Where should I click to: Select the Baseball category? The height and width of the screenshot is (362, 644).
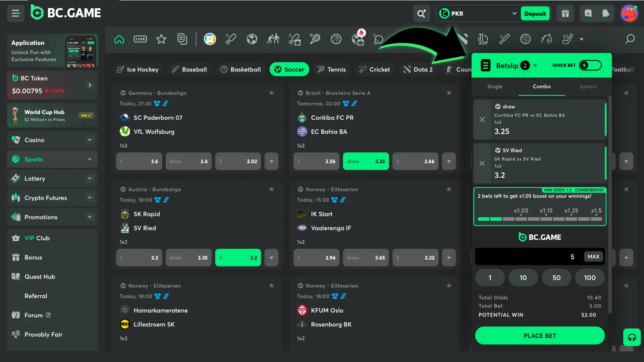click(189, 69)
